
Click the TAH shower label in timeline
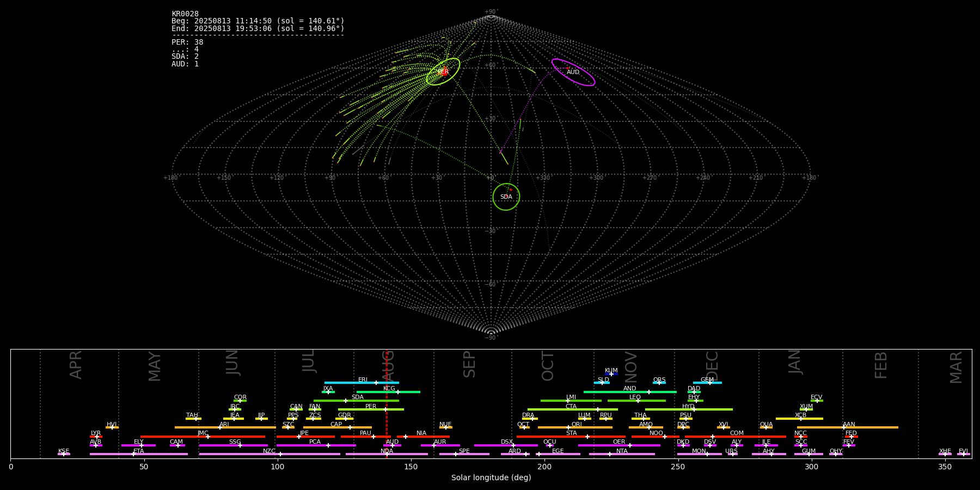pyautogui.click(x=192, y=415)
